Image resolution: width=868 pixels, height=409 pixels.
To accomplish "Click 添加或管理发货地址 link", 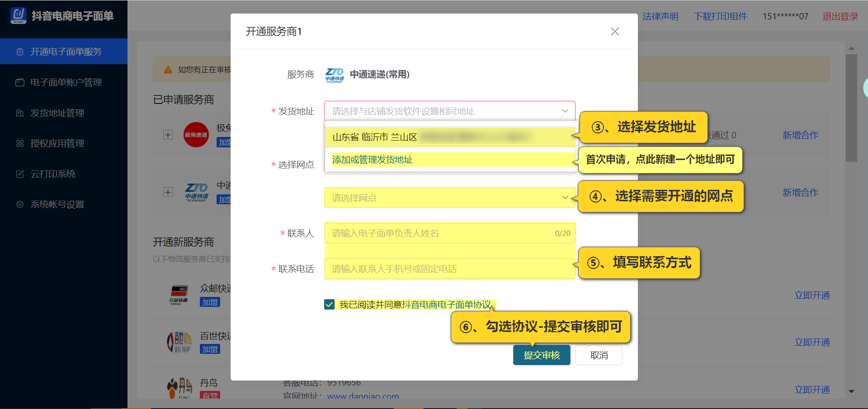I will [372, 160].
